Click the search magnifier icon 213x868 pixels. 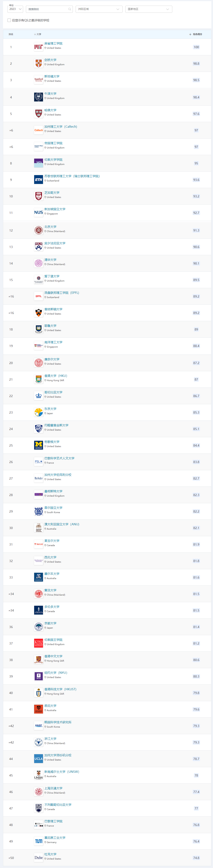point(70,9)
